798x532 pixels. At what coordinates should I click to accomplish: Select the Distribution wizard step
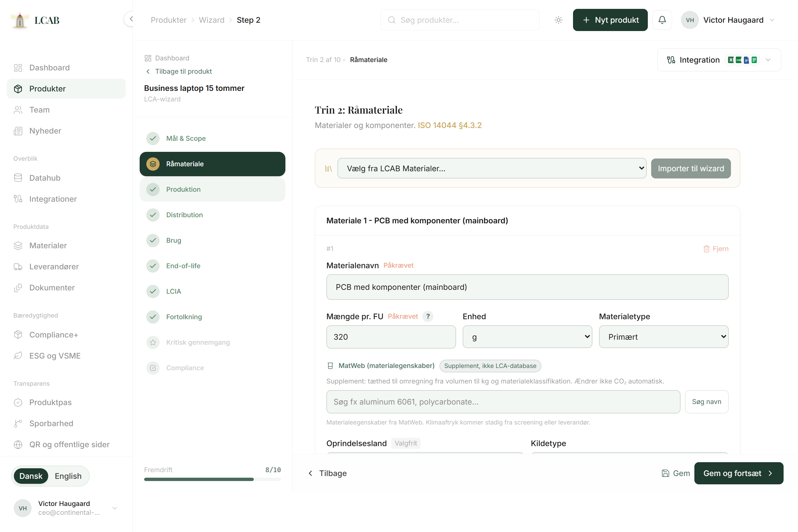[213, 215]
